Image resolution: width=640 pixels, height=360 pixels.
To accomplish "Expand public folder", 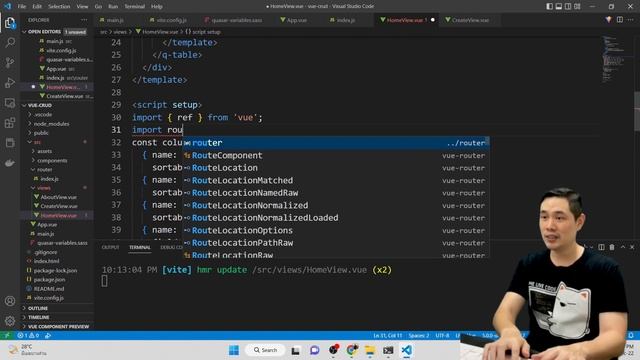I will coord(41,133).
